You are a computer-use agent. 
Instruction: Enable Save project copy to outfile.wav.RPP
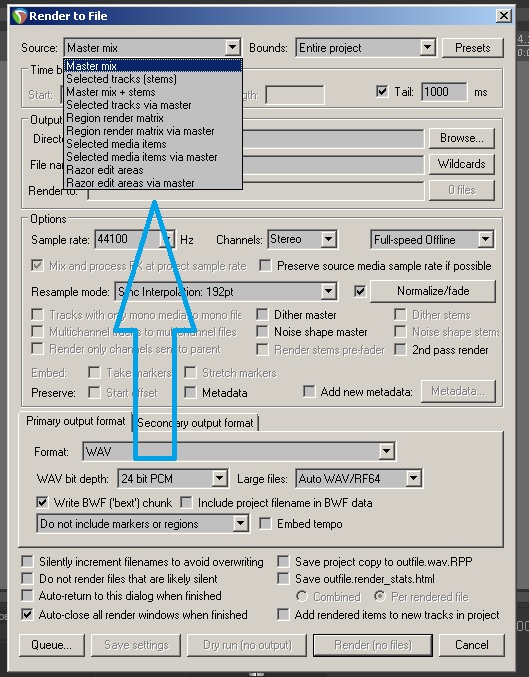click(283, 561)
